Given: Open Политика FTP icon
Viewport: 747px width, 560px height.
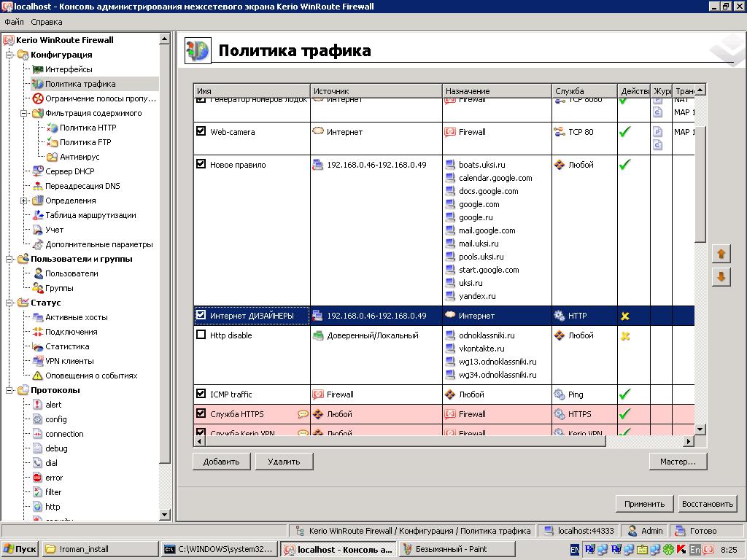Looking at the screenshot, I should (x=53, y=142).
